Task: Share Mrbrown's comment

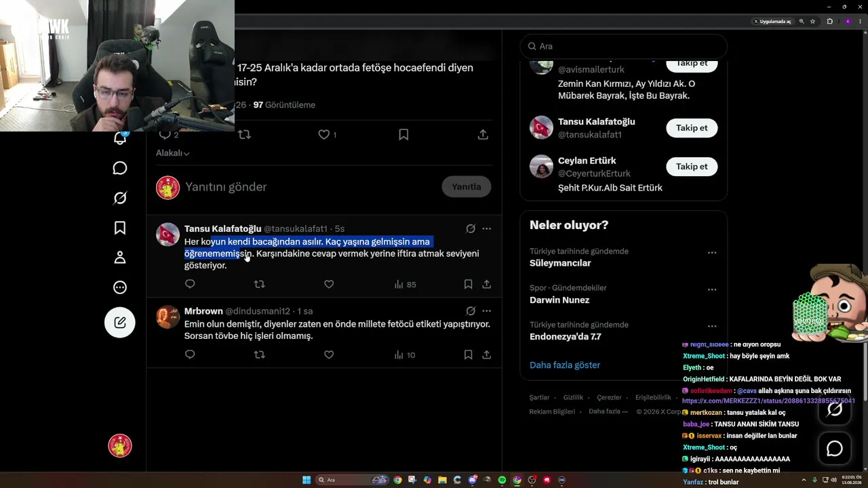Action: (x=486, y=354)
